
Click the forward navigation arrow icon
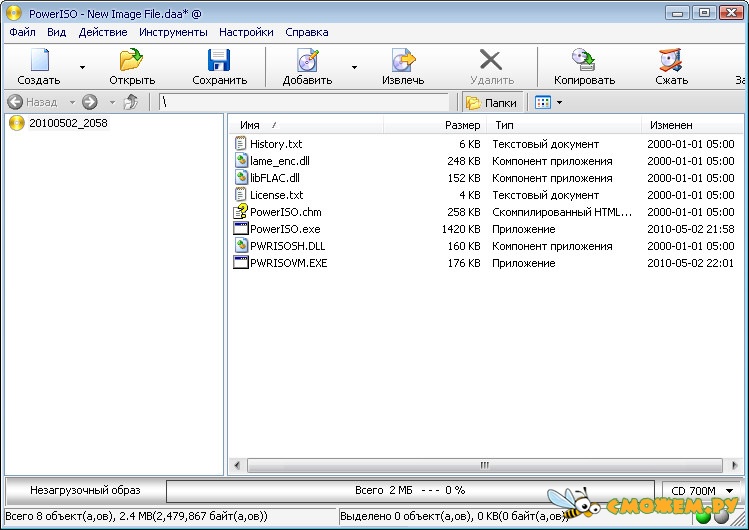90,102
